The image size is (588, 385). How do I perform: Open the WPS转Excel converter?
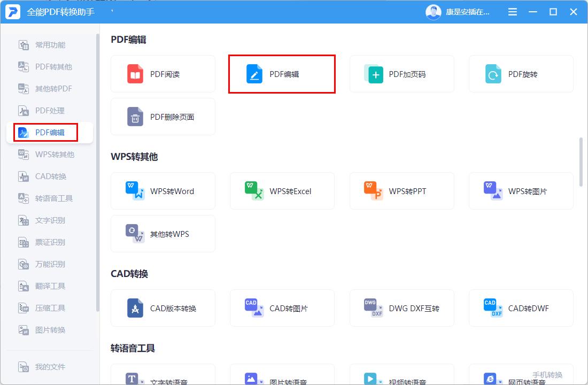tap(282, 191)
